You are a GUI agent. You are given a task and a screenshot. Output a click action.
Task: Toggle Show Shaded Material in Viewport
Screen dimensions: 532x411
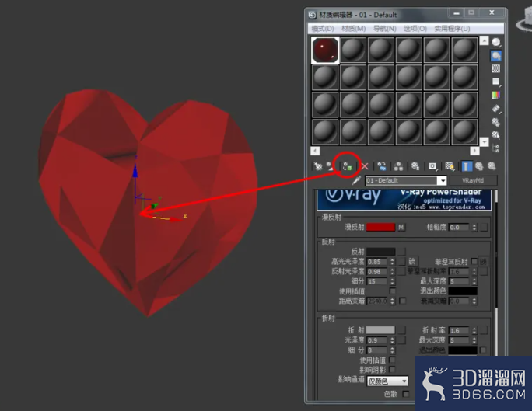(x=450, y=166)
